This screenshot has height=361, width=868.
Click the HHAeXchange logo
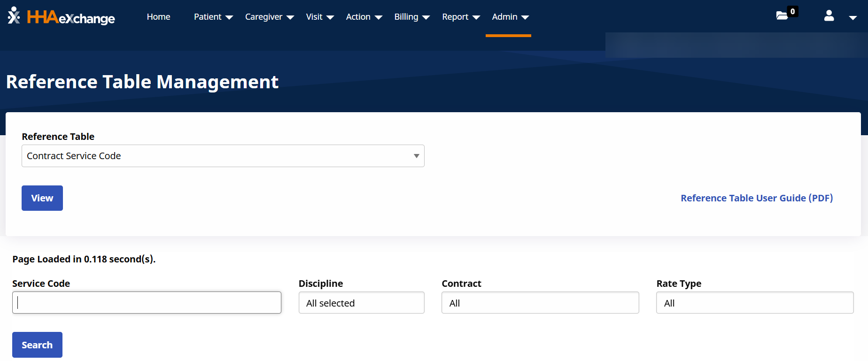click(x=61, y=16)
